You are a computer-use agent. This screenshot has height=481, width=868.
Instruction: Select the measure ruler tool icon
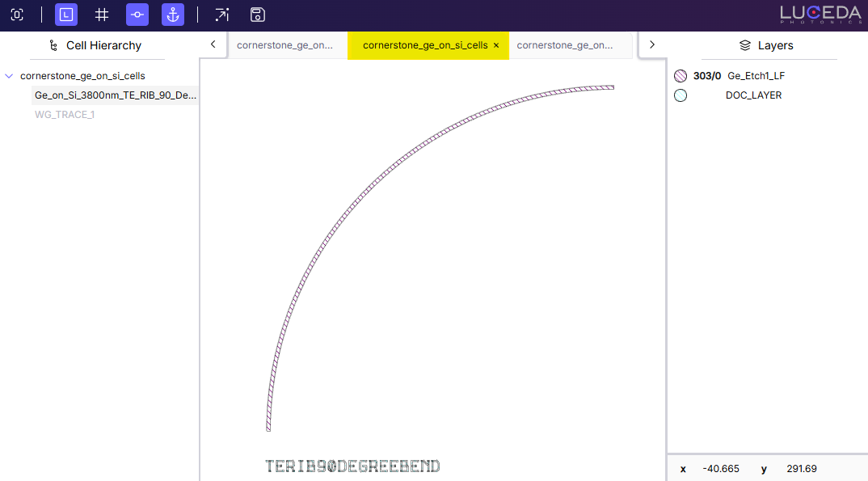[x=221, y=15]
